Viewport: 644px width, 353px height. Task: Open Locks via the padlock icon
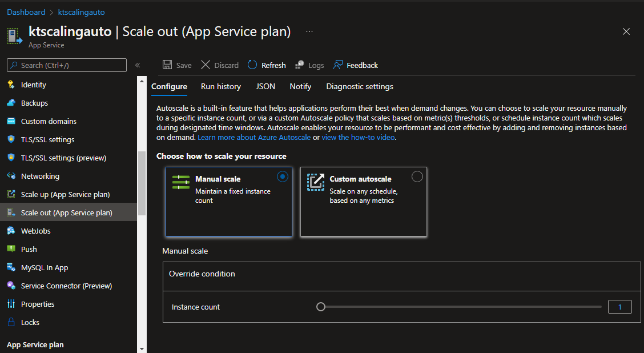click(11, 322)
